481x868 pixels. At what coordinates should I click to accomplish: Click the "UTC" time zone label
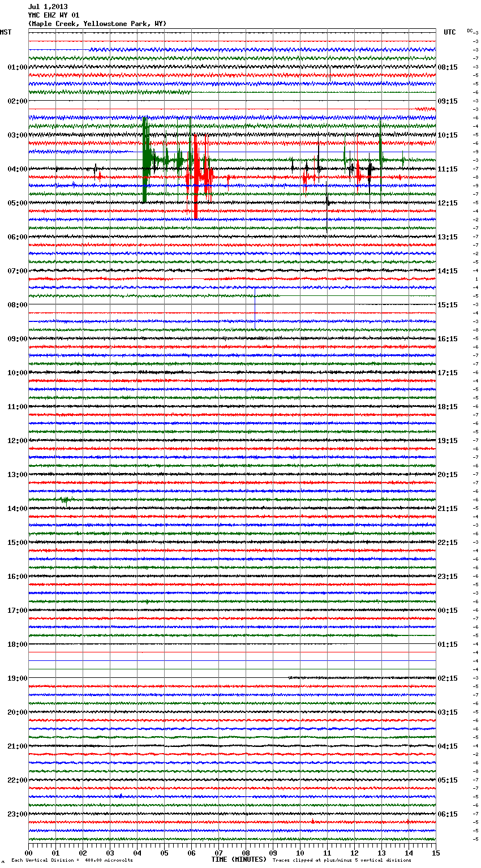[450, 32]
